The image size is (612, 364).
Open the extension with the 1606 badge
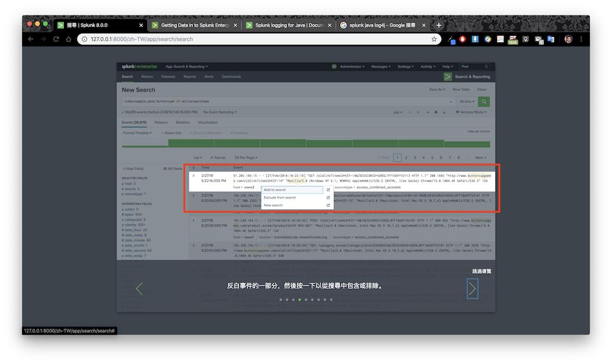pos(513,40)
